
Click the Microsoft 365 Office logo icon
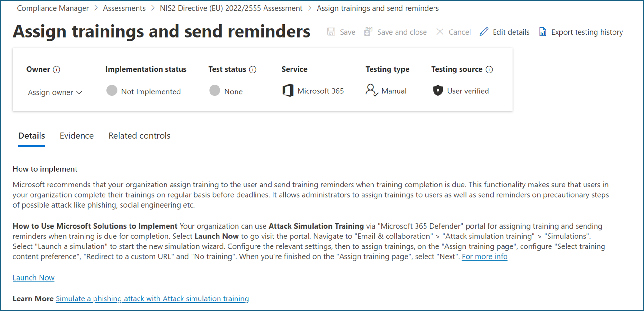click(x=288, y=91)
